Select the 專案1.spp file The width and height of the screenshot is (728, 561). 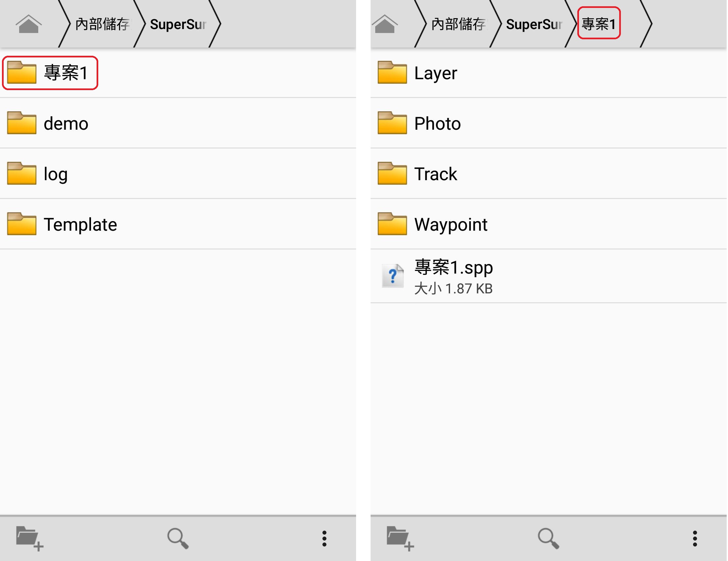[x=549, y=277]
